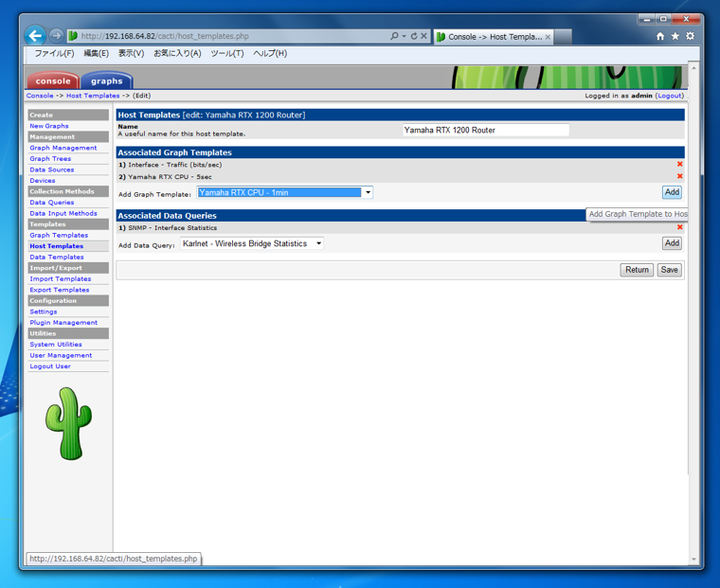Click the browser Back arrow button
This screenshot has height=588, width=720.
click(35, 35)
